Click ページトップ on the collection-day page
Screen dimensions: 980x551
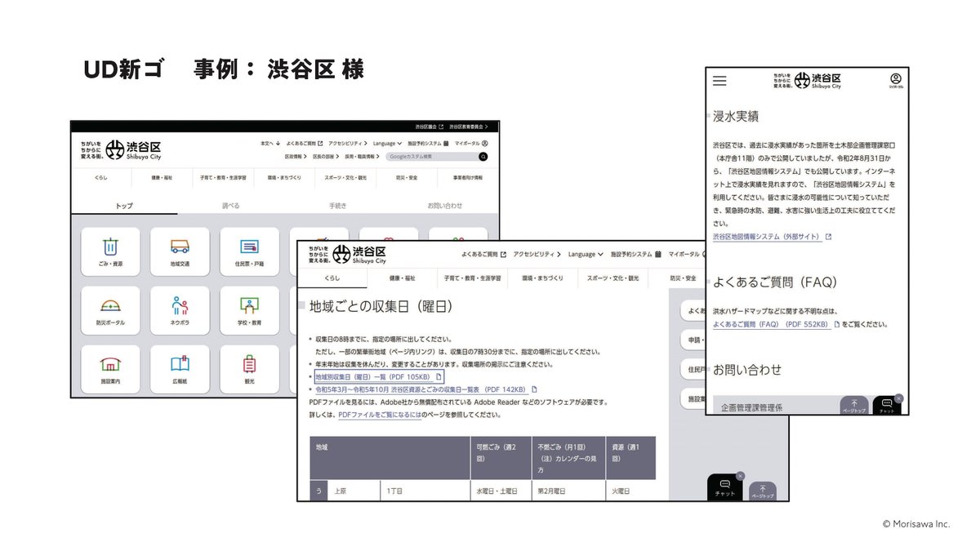pos(762,491)
